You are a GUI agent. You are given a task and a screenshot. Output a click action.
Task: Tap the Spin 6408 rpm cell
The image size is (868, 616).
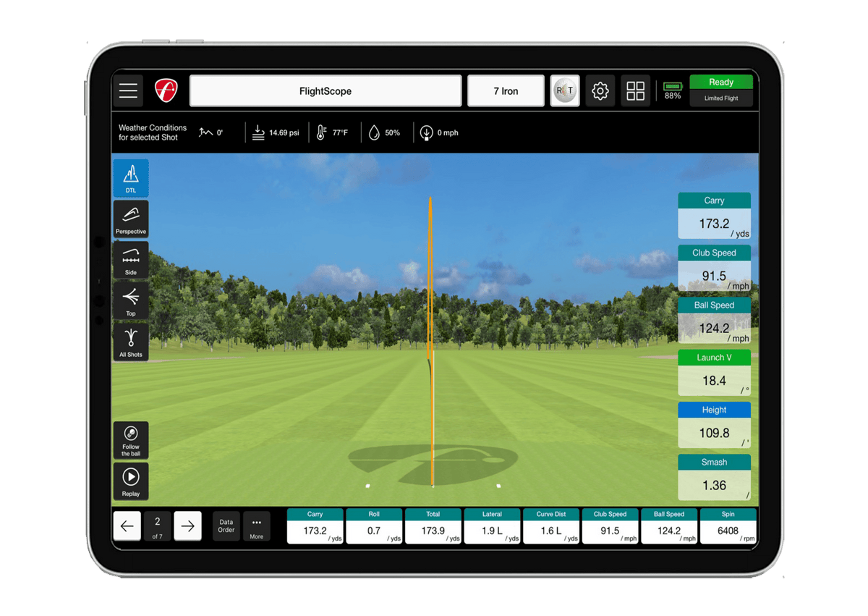tap(728, 526)
